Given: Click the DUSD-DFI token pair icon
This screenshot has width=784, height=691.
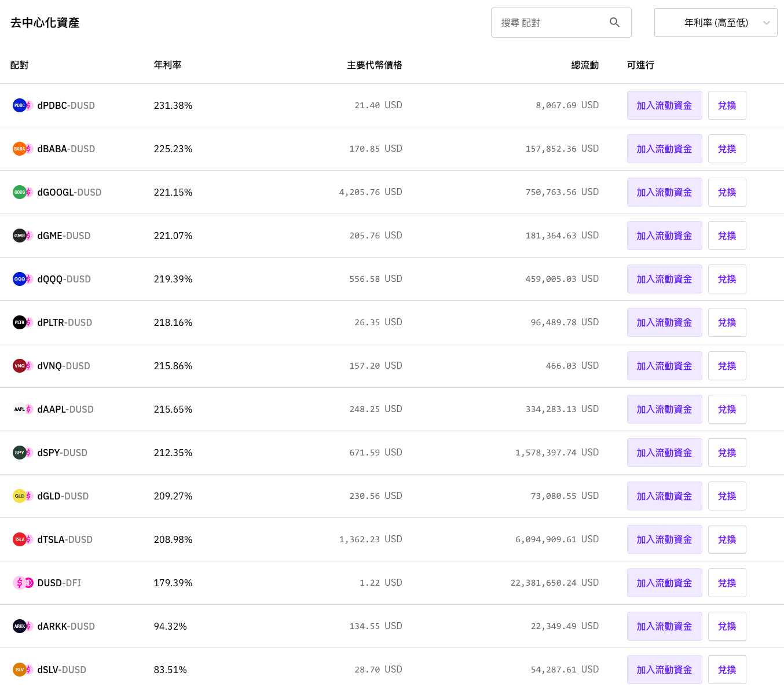Looking at the screenshot, I should point(23,583).
